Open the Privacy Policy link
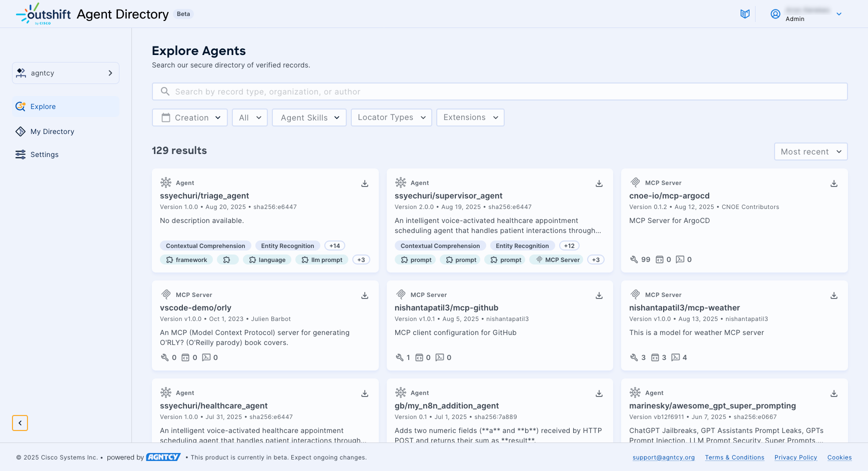 796,457
